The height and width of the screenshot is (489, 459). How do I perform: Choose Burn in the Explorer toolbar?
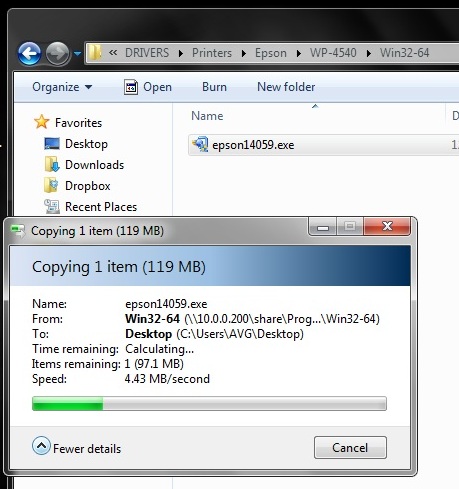(x=214, y=87)
